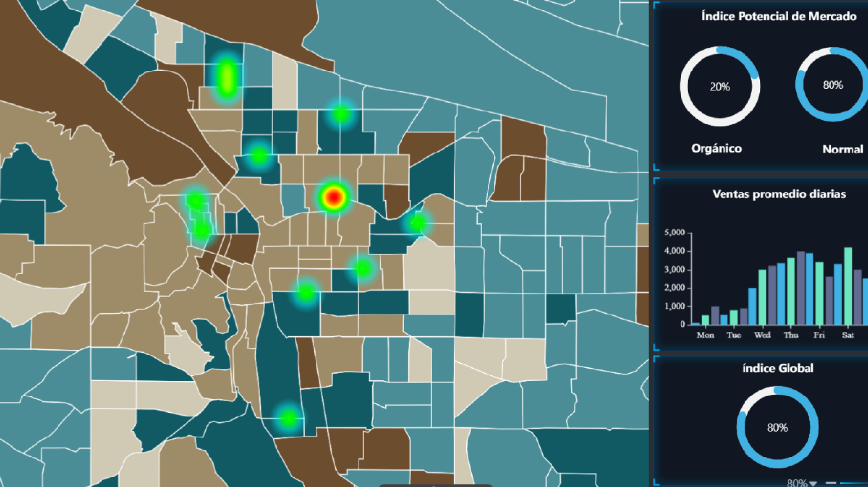This screenshot has height=488, width=868.
Task: Click the tallest green Saturday bar
Action: (848, 286)
